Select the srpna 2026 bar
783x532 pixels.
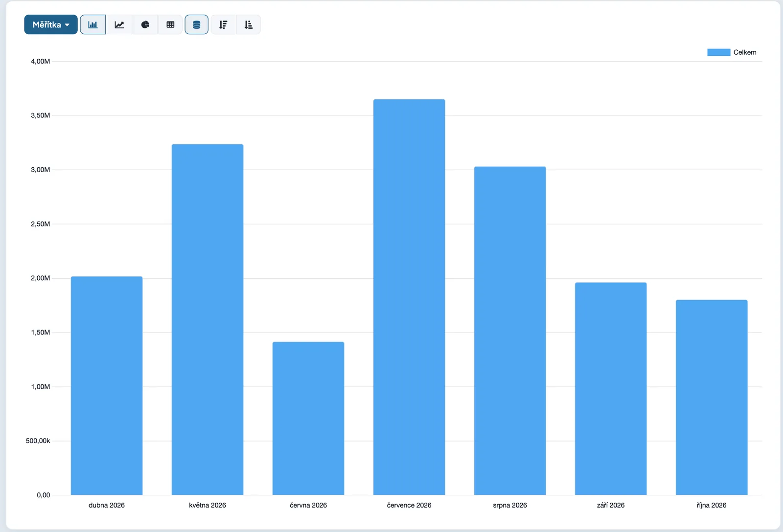click(x=510, y=331)
